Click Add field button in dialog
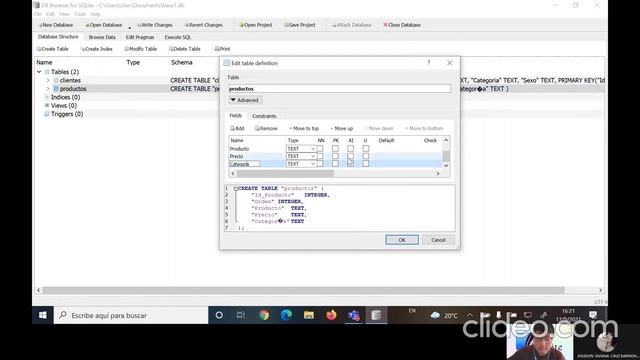640x360 pixels. (237, 128)
